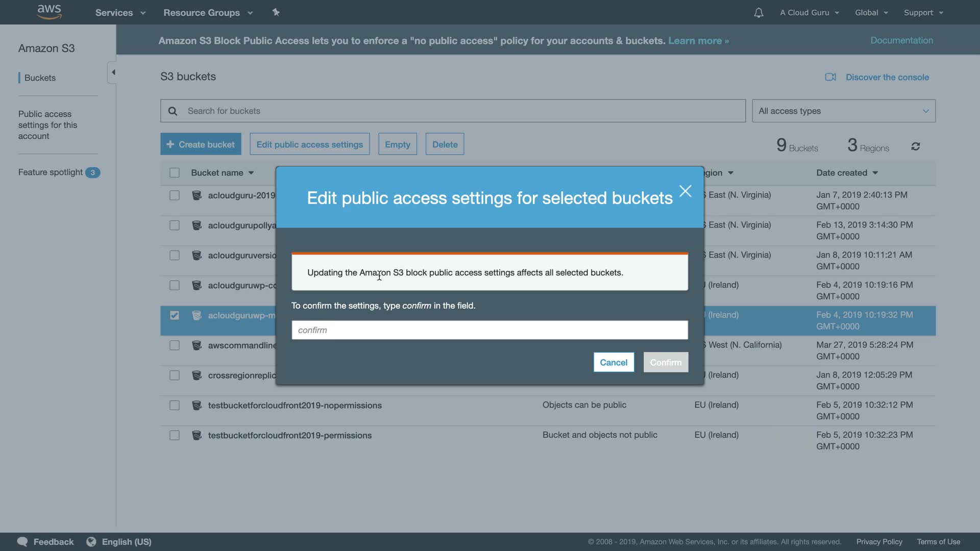Click the AWS logo home icon
The height and width of the screenshot is (551, 980).
(x=49, y=12)
